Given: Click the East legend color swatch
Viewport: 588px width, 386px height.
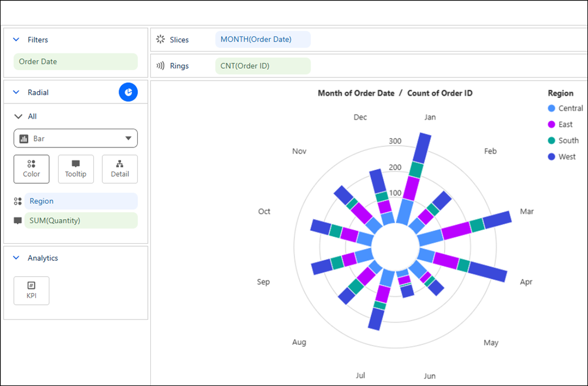Looking at the screenshot, I should 551,125.
